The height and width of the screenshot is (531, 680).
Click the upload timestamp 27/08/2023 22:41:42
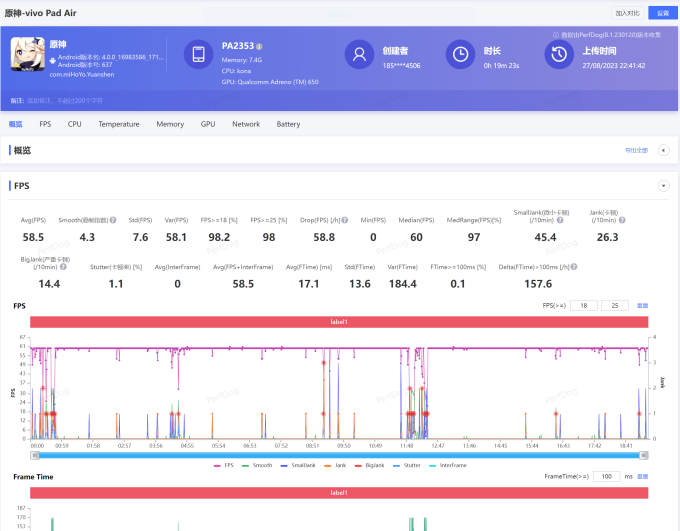click(614, 66)
